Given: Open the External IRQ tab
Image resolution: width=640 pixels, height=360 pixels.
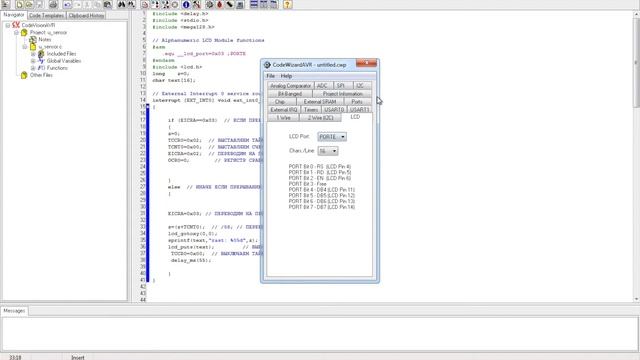Looking at the screenshot, I should (284, 110).
